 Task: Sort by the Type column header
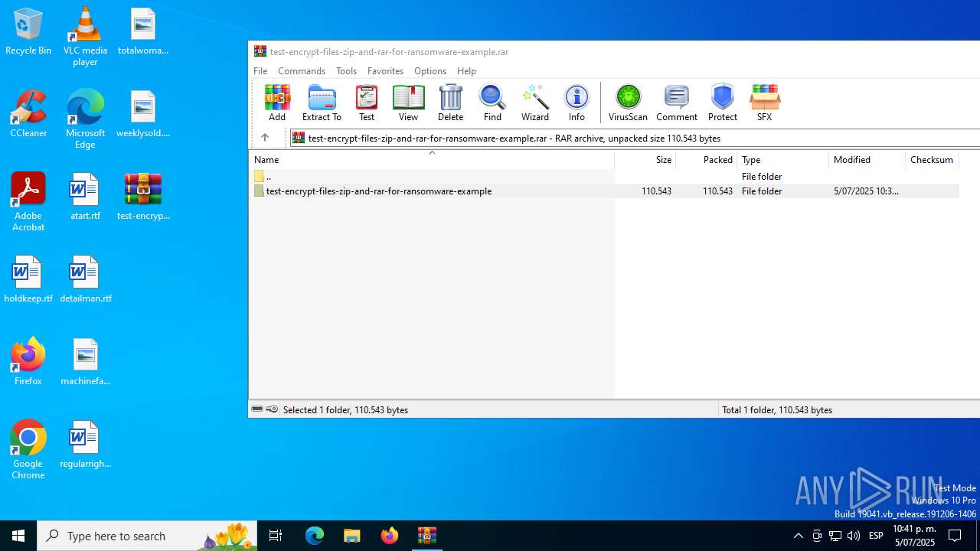click(x=783, y=159)
